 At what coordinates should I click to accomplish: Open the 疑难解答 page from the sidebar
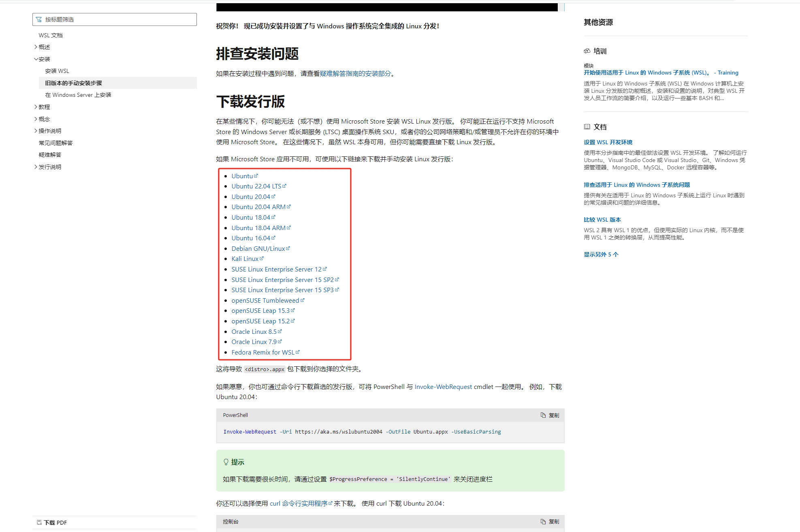click(x=50, y=154)
